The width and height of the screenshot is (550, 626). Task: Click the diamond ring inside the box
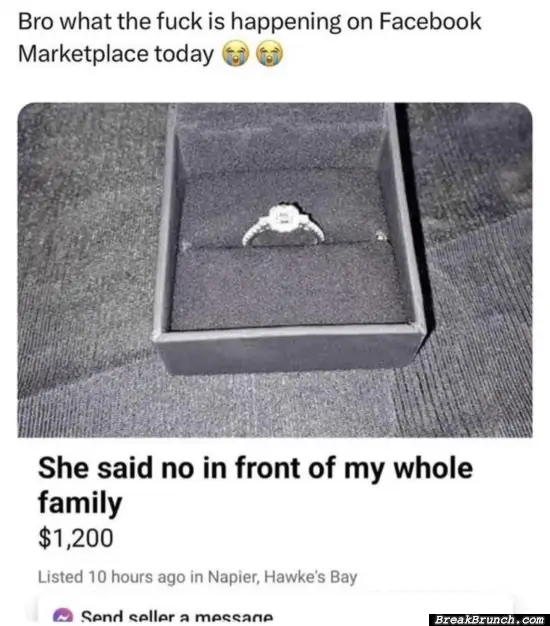pyautogui.click(x=283, y=225)
